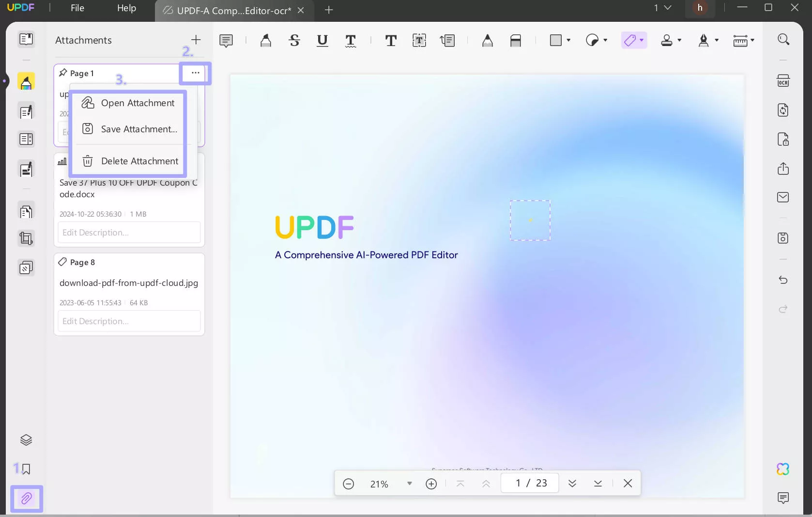Go to the next page arrow
Screen dimensions: 812x517
572,484
